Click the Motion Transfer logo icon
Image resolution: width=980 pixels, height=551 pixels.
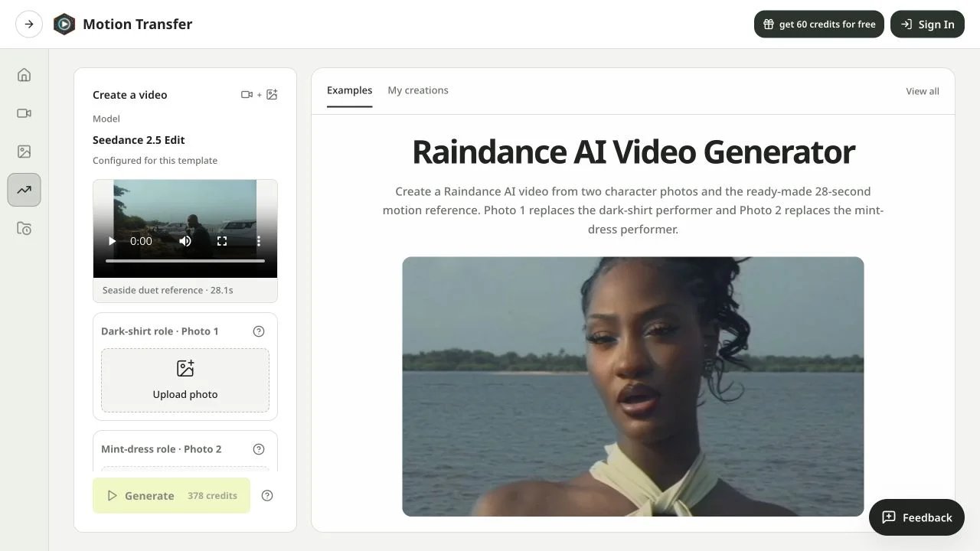(64, 24)
